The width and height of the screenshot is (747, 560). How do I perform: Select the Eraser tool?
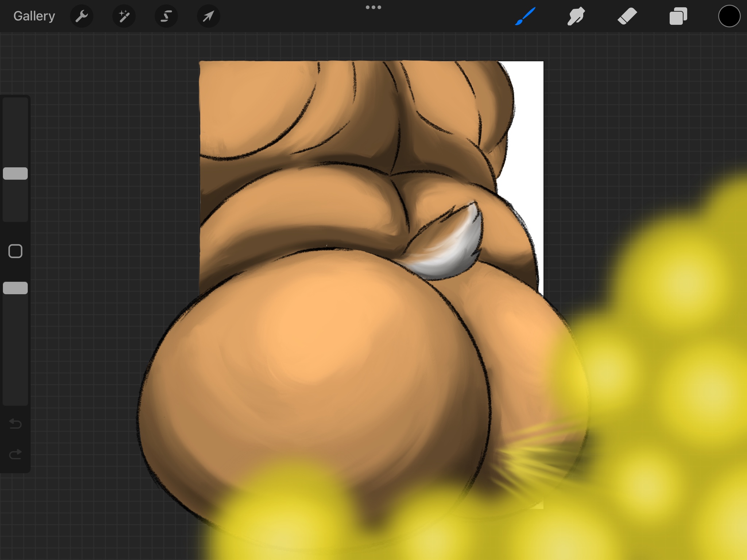(x=627, y=16)
